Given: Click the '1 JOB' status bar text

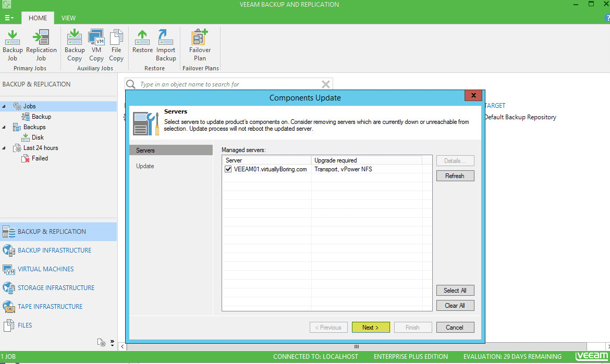Looking at the screenshot, I should pyautogui.click(x=8, y=357).
